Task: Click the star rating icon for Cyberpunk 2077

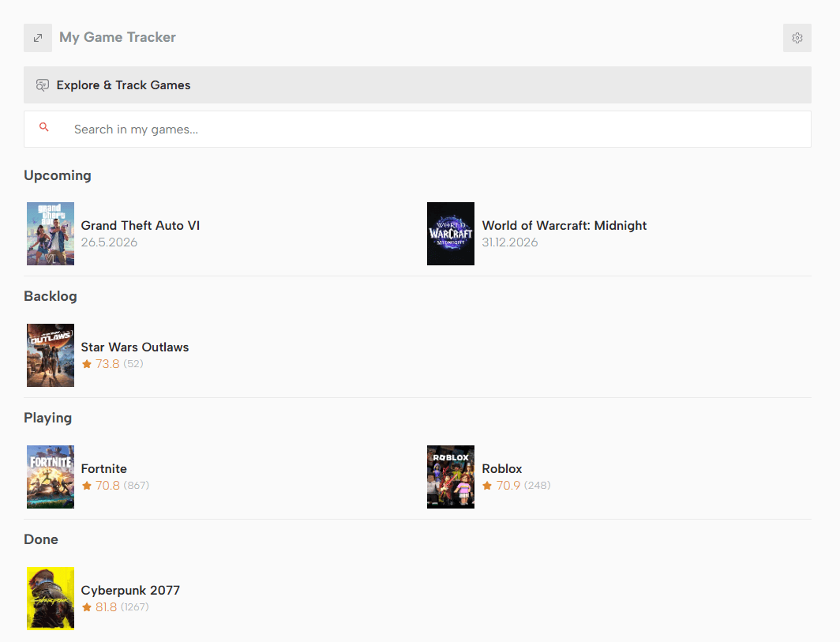Action: pos(87,607)
